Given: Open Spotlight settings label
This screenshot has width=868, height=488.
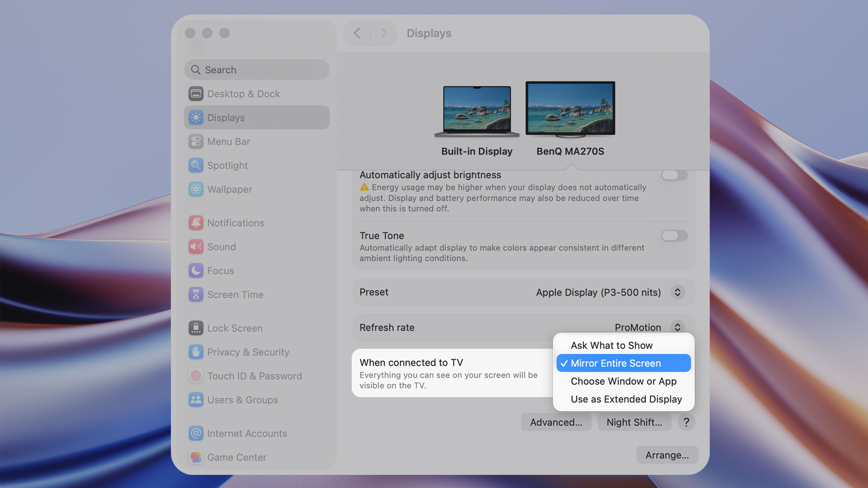Looking at the screenshot, I should click(227, 165).
